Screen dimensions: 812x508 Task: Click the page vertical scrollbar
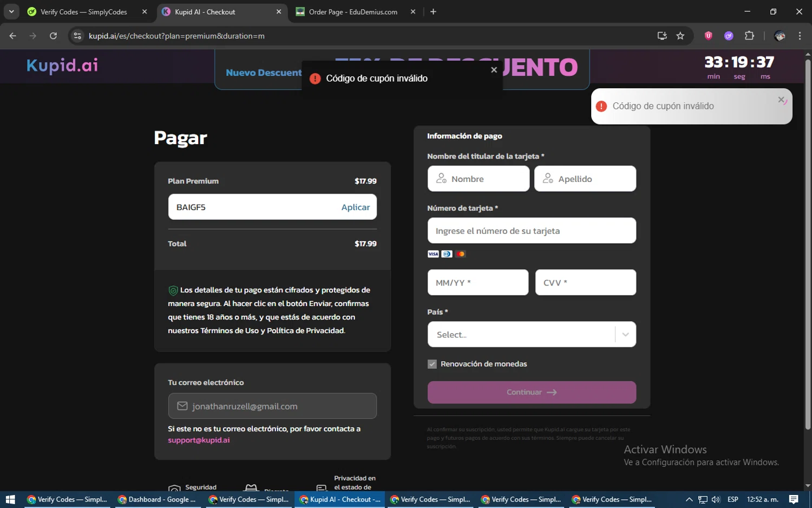(808, 244)
